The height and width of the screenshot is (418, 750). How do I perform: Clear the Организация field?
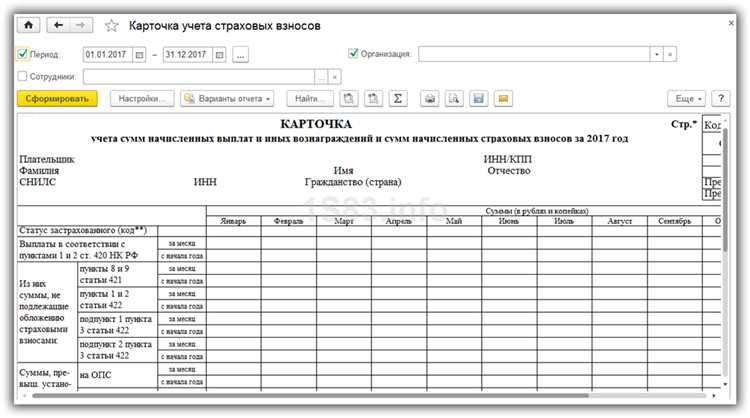670,54
